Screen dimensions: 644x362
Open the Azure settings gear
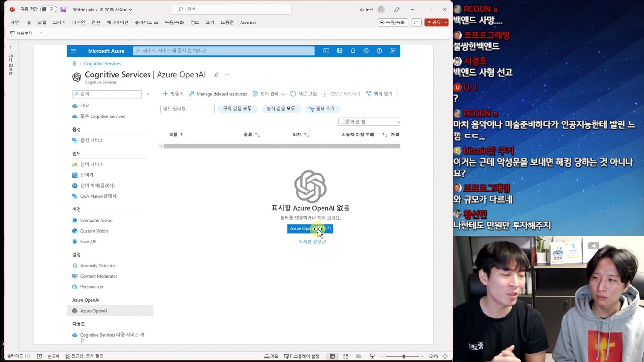point(366,51)
